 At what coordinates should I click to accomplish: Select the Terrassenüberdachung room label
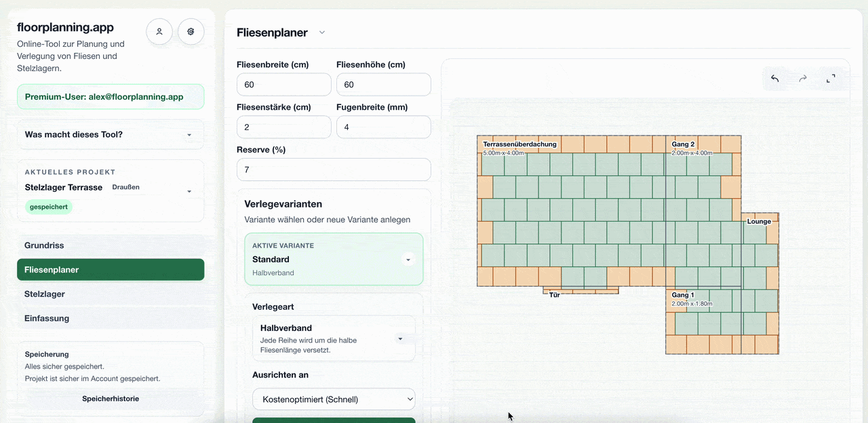click(520, 144)
